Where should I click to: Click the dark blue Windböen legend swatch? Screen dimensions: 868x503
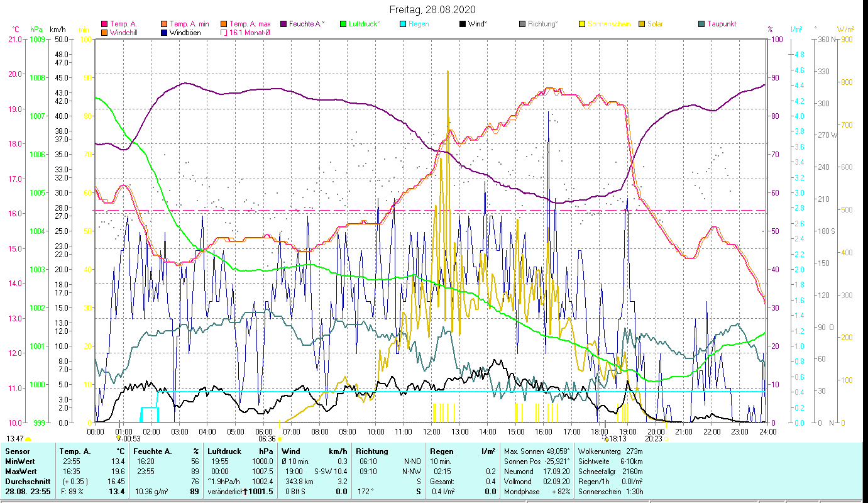pyautogui.click(x=164, y=33)
